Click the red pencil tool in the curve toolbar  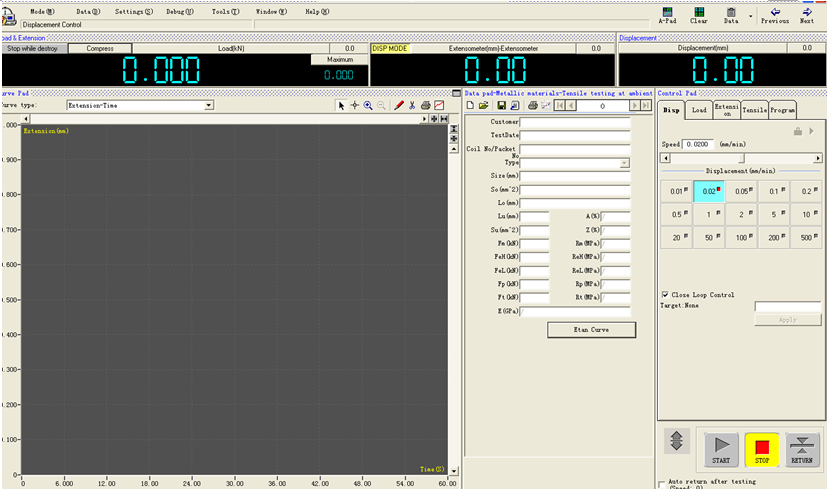[398, 105]
